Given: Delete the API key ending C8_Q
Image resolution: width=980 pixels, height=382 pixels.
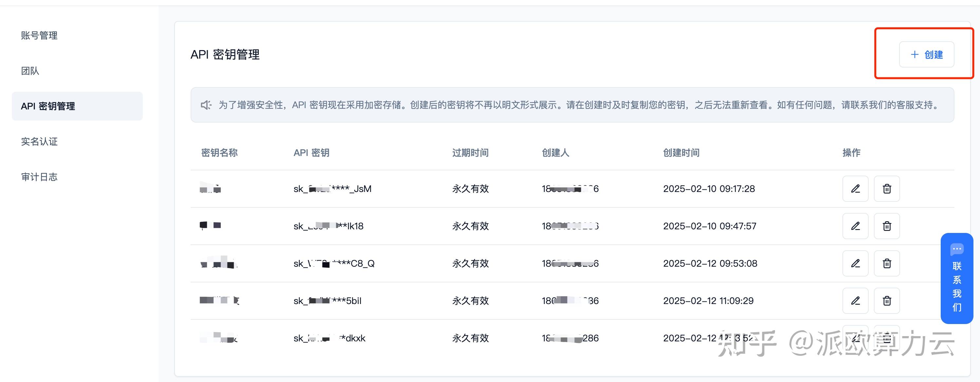Looking at the screenshot, I should [886, 263].
